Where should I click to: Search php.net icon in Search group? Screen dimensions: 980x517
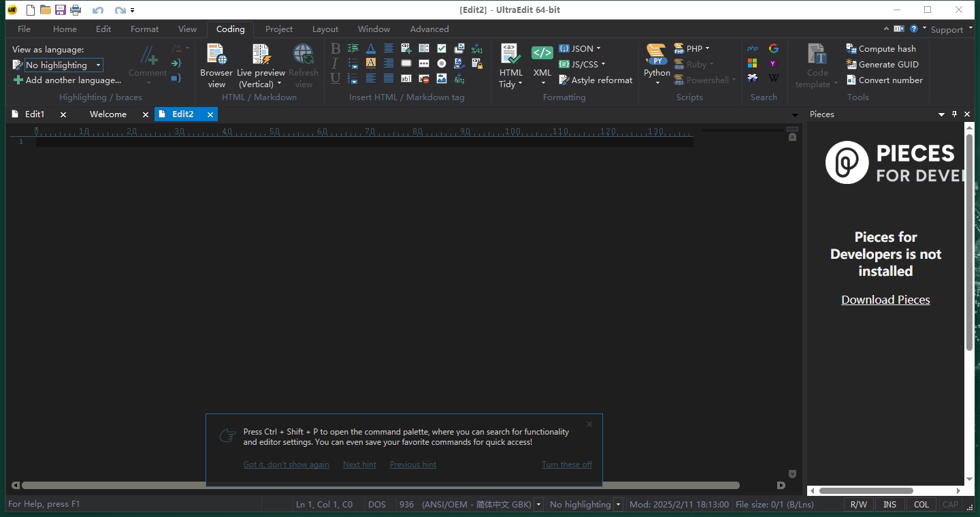(753, 48)
